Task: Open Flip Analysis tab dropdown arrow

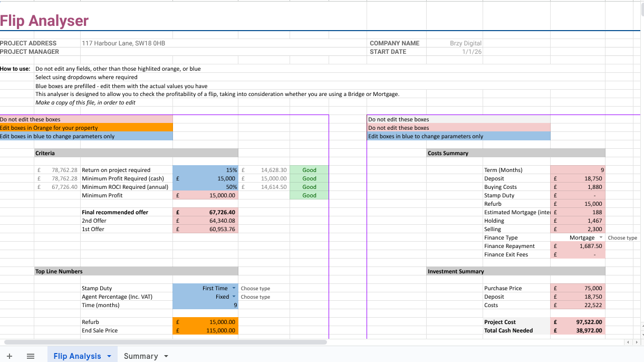Action: (x=109, y=356)
